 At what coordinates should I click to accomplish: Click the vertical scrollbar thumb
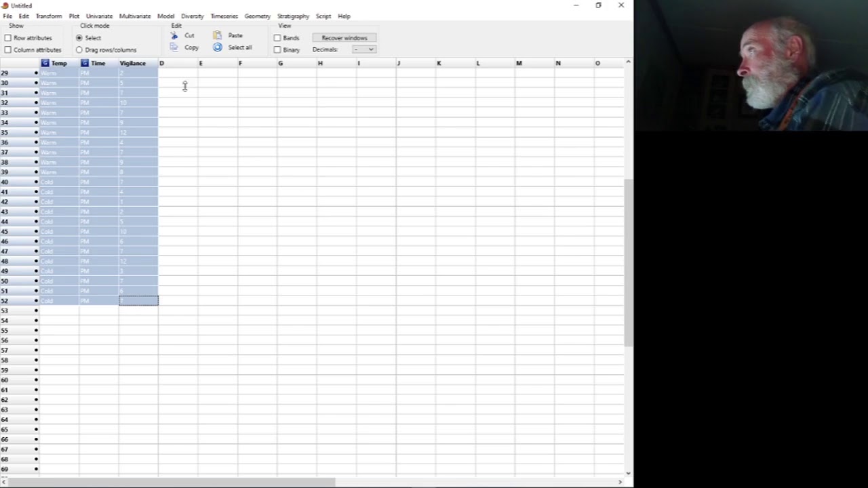click(x=628, y=262)
